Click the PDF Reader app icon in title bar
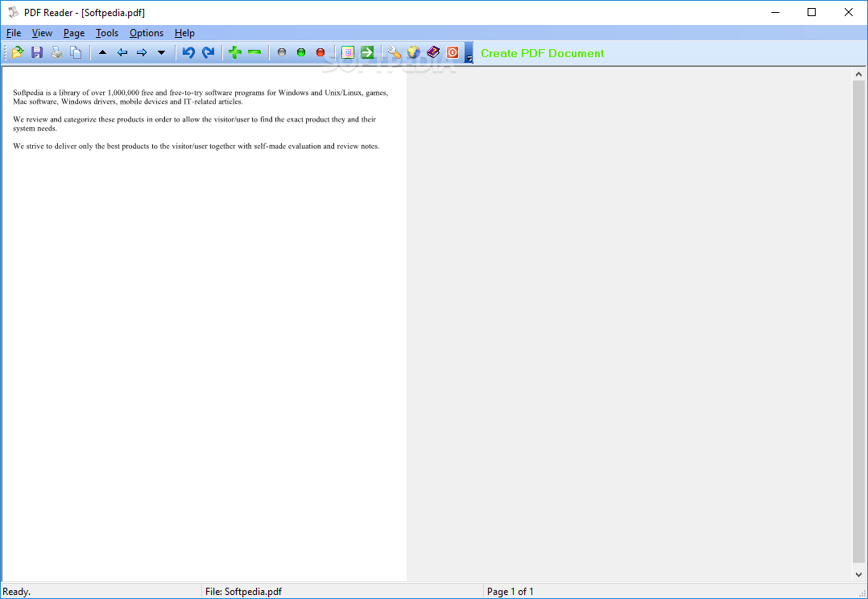Viewport: 868px width, 599px height. (13, 12)
